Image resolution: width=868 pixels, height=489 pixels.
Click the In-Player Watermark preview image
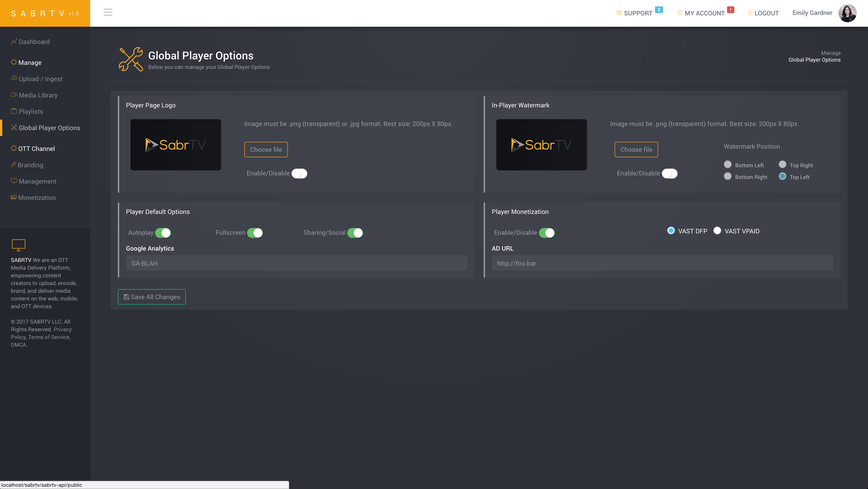[x=541, y=145]
